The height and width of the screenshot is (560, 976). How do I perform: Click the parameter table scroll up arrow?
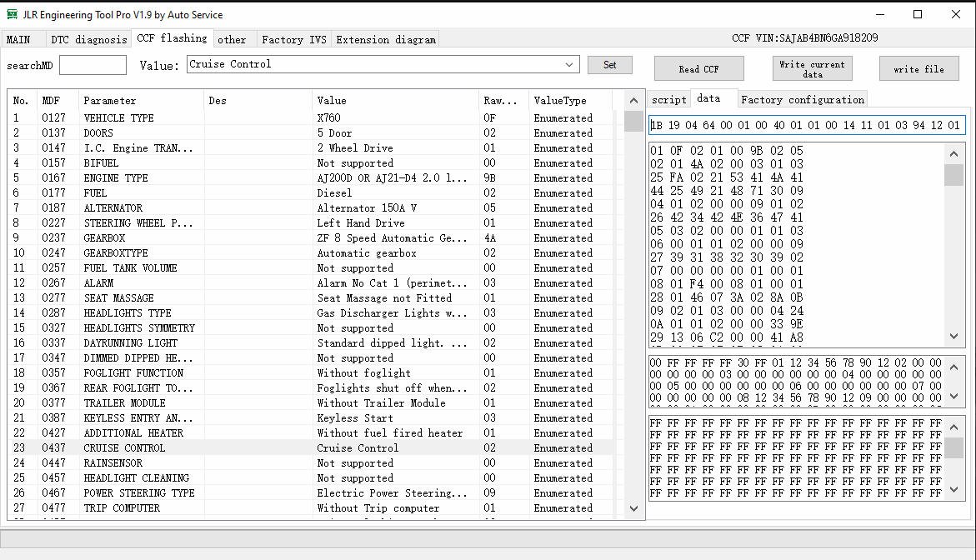pos(633,100)
